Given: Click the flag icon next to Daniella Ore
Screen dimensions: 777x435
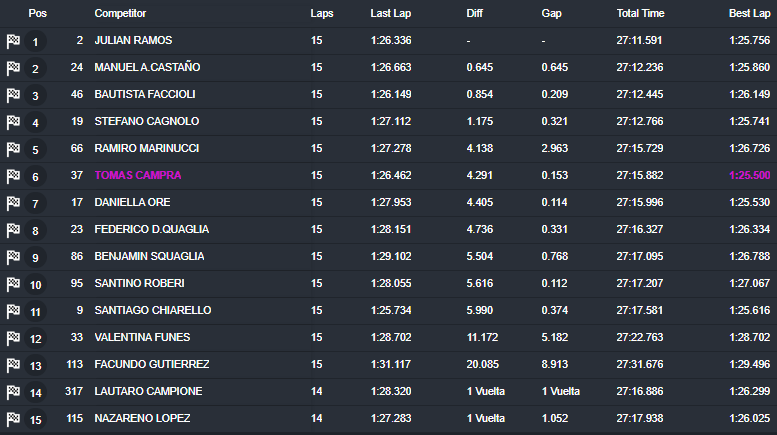Looking at the screenshot, I should click(x=13, y=203).
